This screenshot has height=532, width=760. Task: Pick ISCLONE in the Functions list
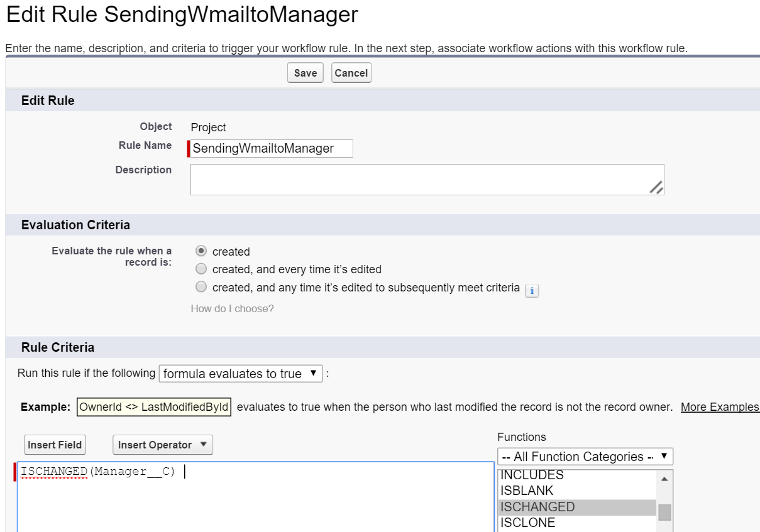[x=527, y=523]
